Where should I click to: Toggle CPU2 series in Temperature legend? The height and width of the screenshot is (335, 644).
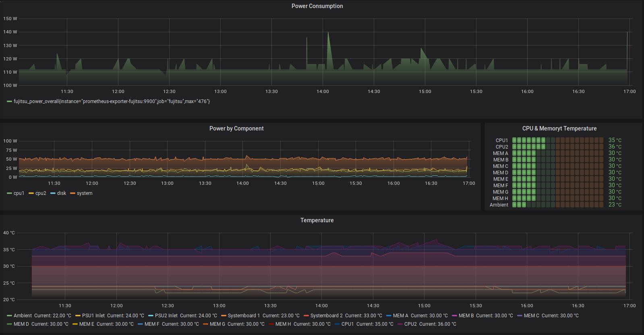pos(410,324)
